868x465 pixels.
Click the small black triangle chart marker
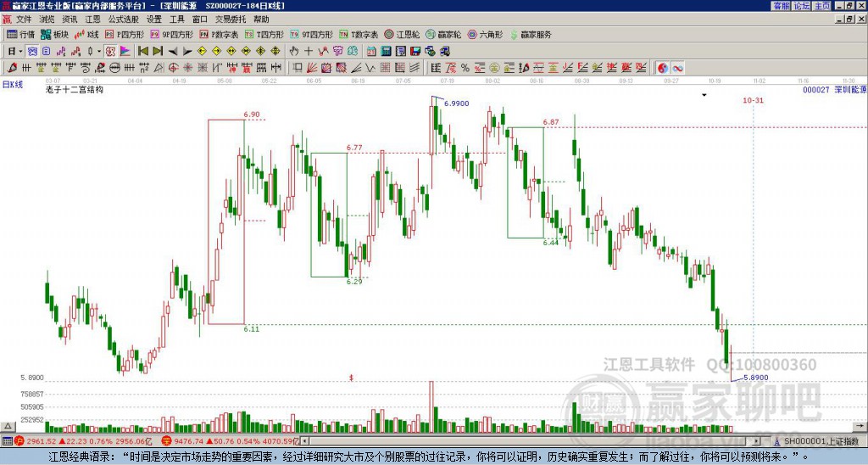click(x=704, y=95)
